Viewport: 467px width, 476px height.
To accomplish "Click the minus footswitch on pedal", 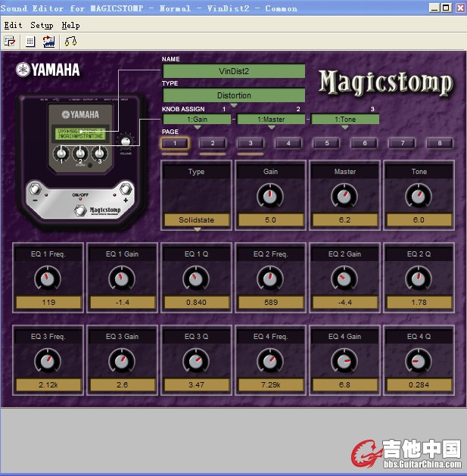I will coord(36,189).
